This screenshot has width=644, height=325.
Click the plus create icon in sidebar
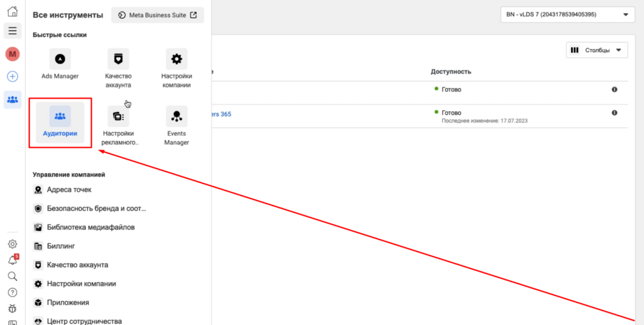tap(12, 77)
